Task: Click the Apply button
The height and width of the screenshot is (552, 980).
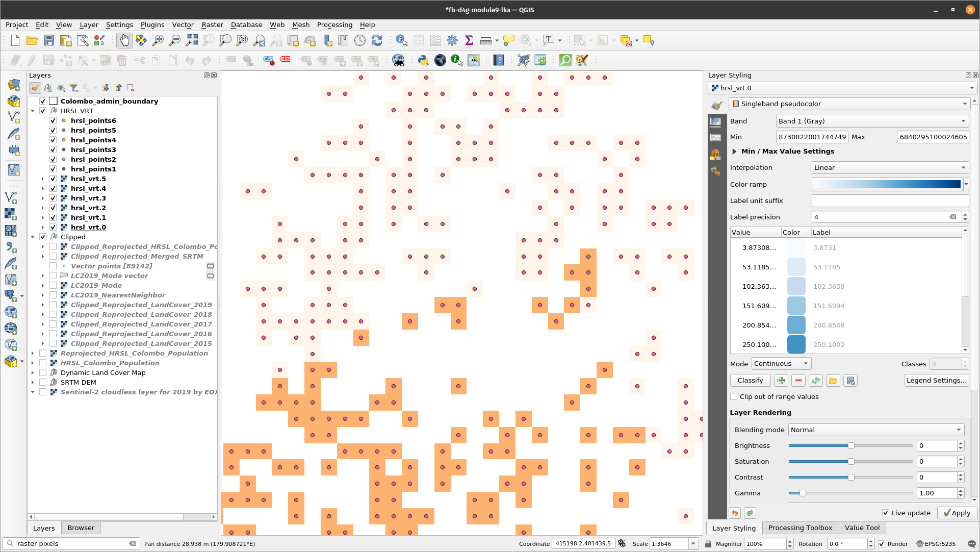Action: click(957, 513)
